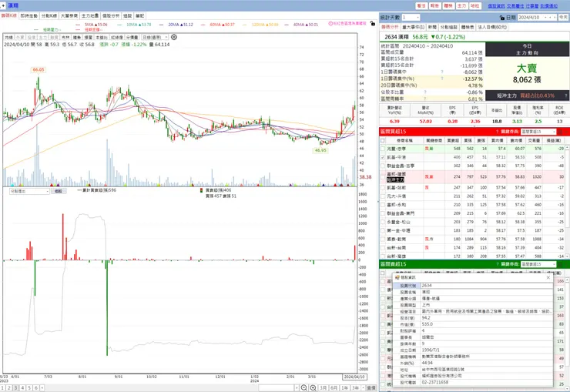This screenshot has height=392, width=570.
Task: Click help question mark beside 區間買超15
Action: [497, 132]
